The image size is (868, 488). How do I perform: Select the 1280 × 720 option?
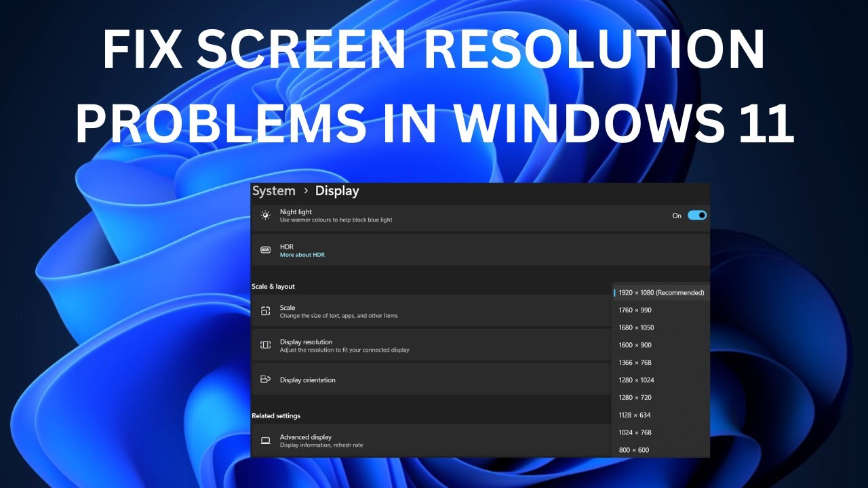coord(661,398)
